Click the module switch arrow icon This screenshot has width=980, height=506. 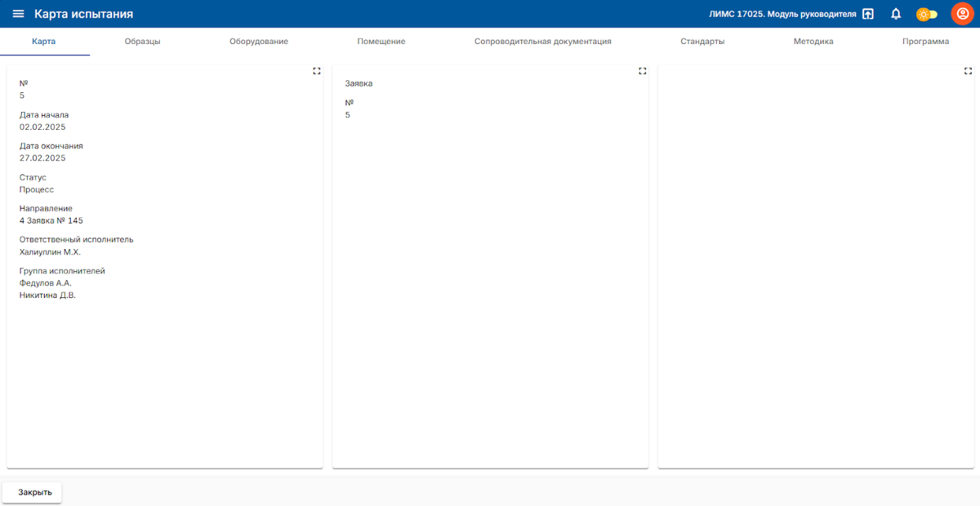[868, 14]
